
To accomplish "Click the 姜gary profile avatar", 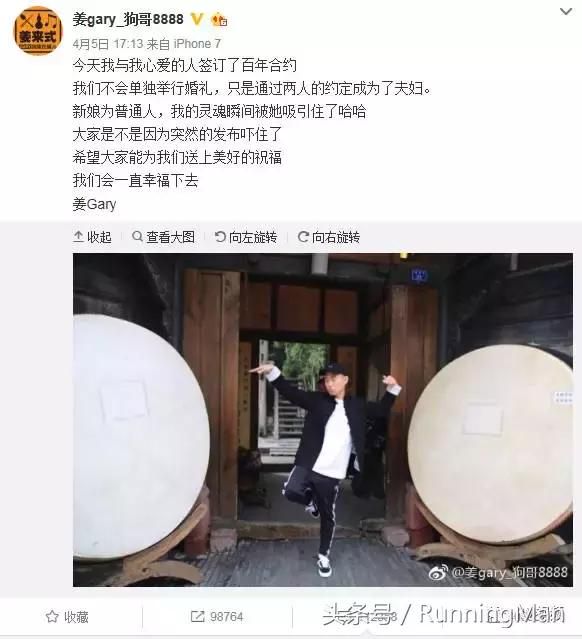I will pos(38,30).
